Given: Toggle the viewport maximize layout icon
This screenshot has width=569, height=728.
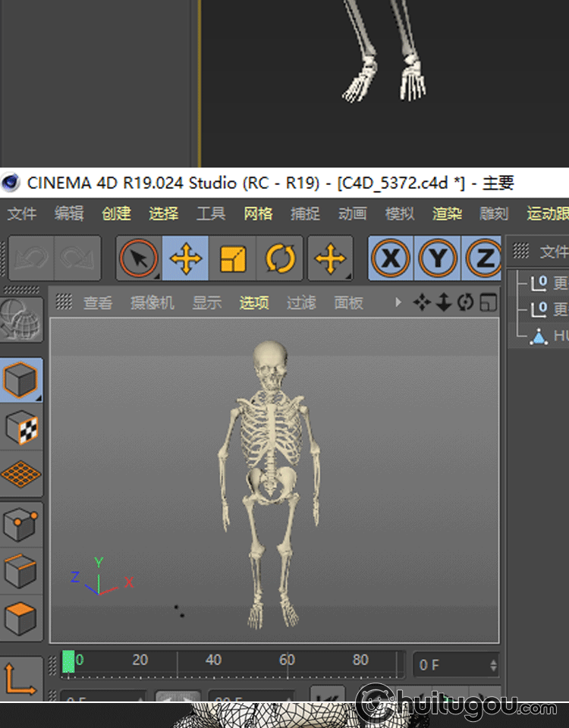Looking at the screenshot, I should point(489,303).
